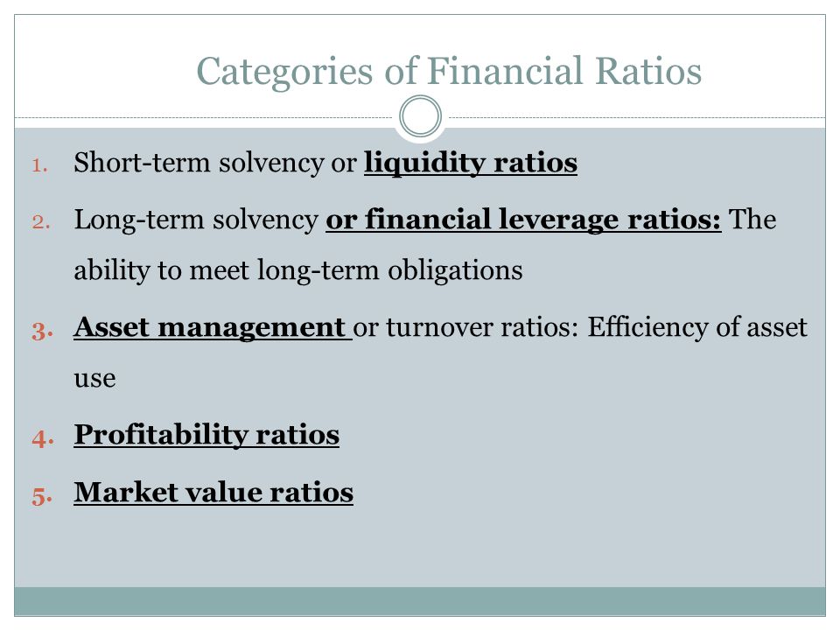The height and width of the screenshot is (630, 840).
Task: Click the word 'use' on its own line
Action: pos(94,379)
